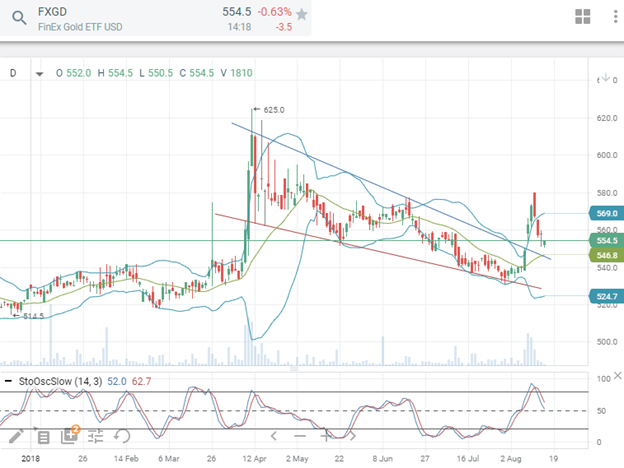
Task: Click FXGD ticker symbol name
Action: point(52,12)
